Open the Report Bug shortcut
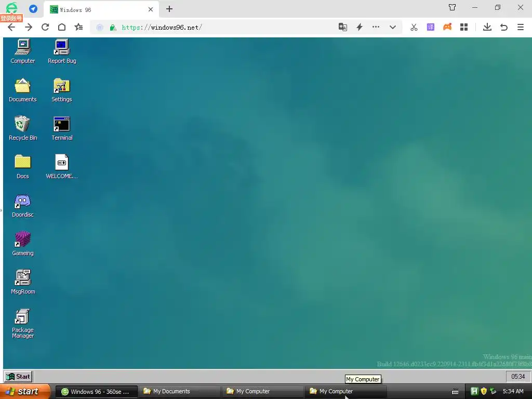Viewport: 532px width, 399px height. 62,51
